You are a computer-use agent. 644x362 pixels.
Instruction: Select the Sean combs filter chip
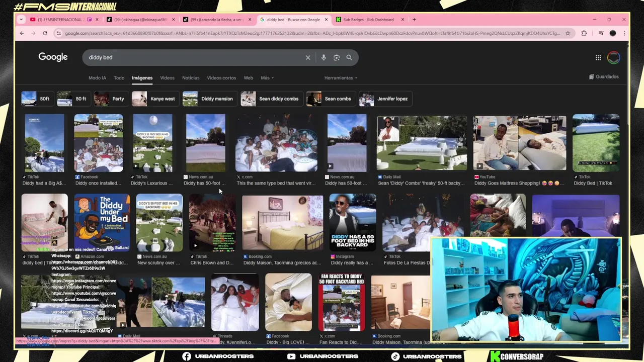click(x=331, y=99)
